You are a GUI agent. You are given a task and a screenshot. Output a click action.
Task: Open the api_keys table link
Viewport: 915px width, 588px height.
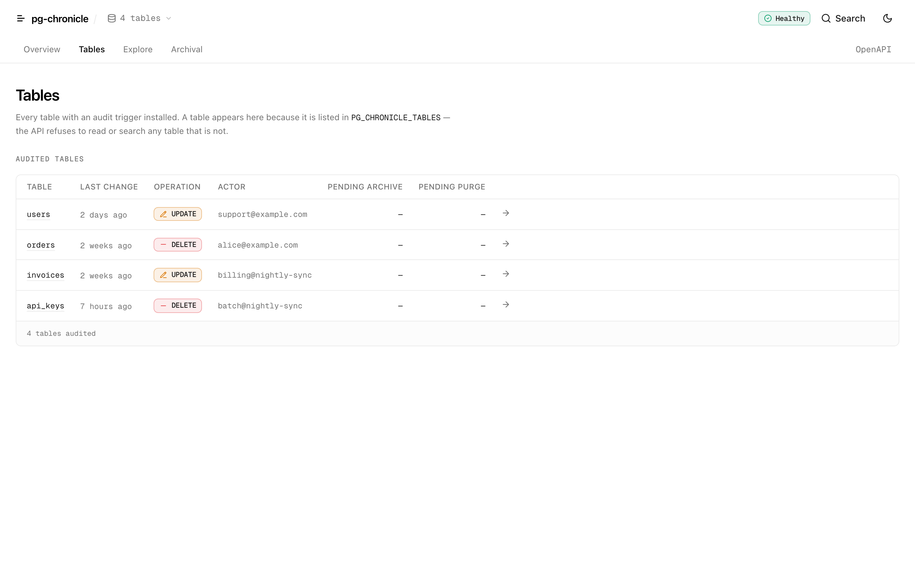pyautogui.click(x=45, y=306)
